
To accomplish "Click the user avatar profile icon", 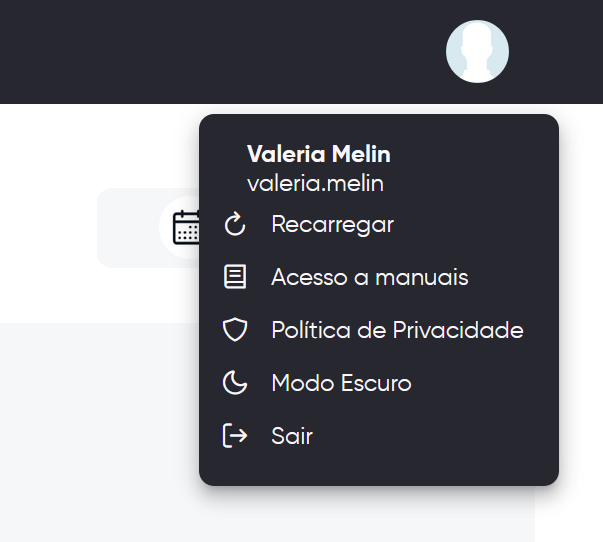I will [477, 51].
